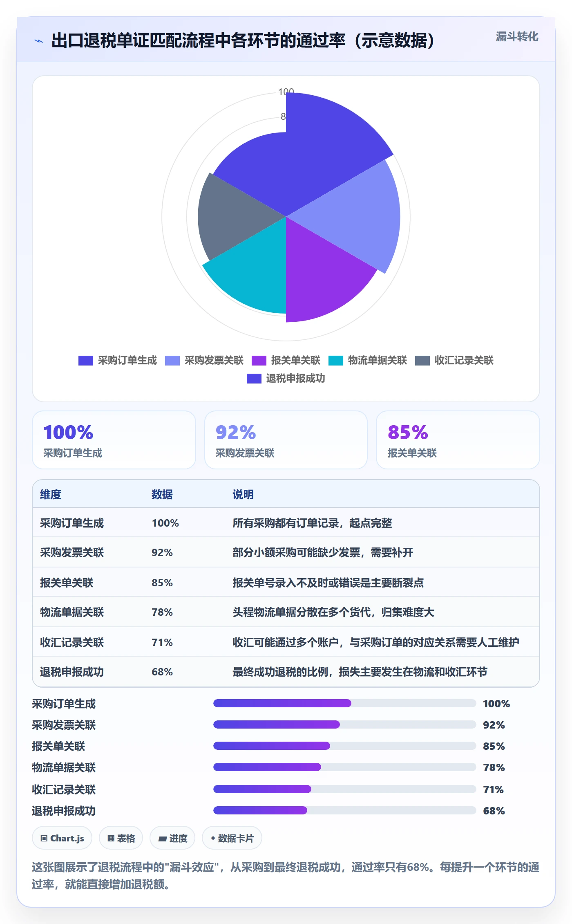Image resolution: width=572 pixels, height=924 pixels.
Task: Toggle the 采购发票关联 legend item in the chart
Action: click(204, 360)
